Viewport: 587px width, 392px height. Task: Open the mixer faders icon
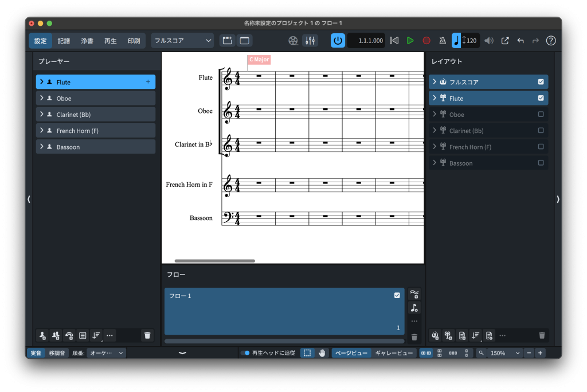coord(310,41)
